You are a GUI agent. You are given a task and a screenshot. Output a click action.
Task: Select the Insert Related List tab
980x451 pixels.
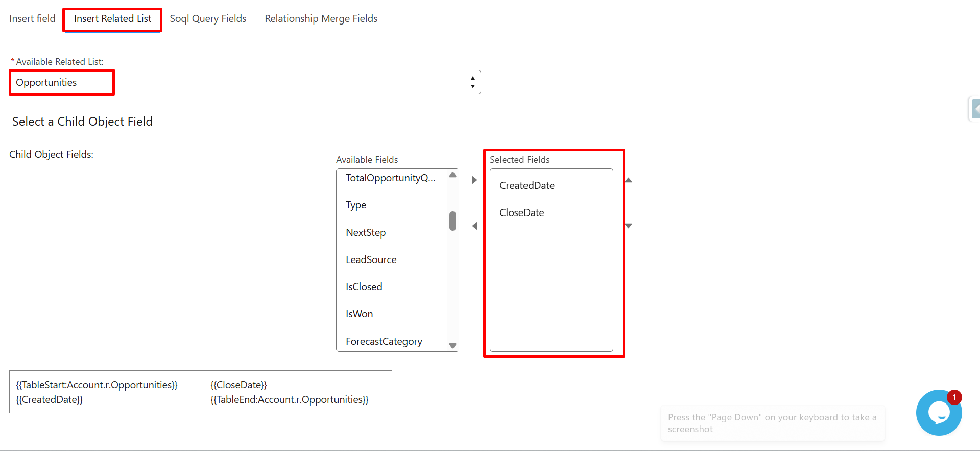point(112,19)
